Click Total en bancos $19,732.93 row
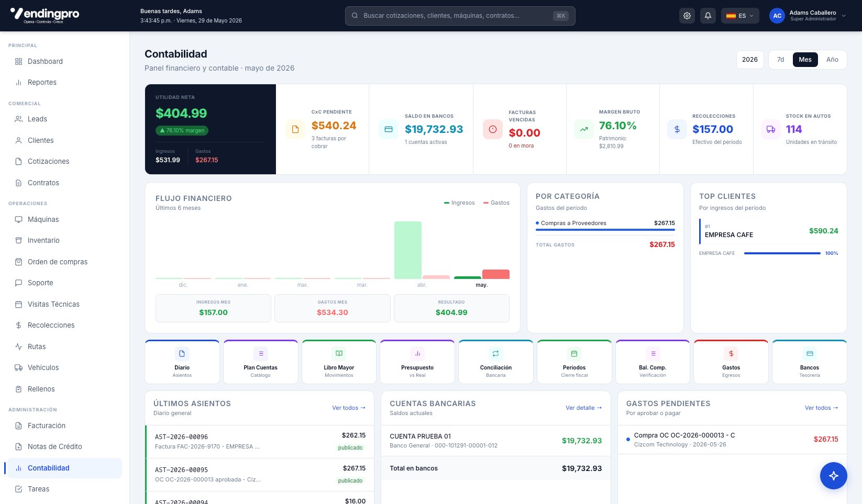This screenshot has width=862, height=504. point(496,468)
